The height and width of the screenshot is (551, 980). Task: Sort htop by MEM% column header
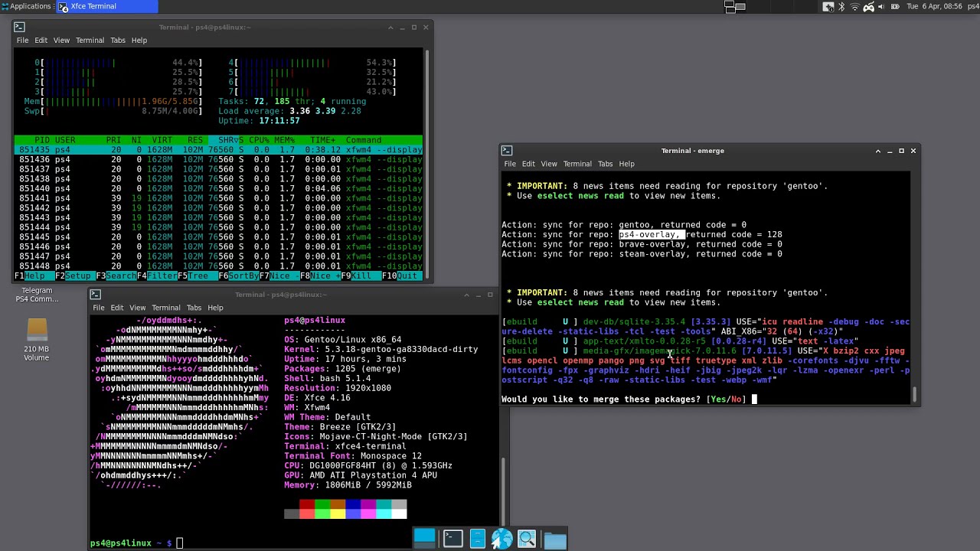coord(284,140)
